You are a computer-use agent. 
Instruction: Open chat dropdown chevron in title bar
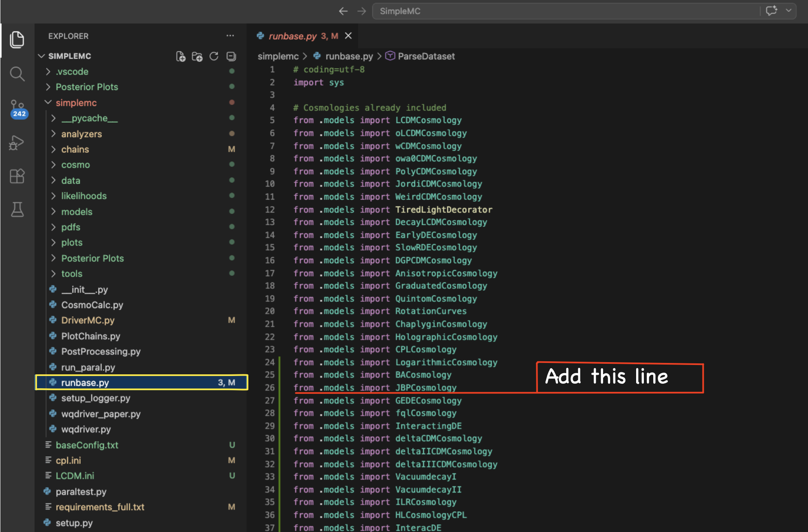tap(789, 11)
